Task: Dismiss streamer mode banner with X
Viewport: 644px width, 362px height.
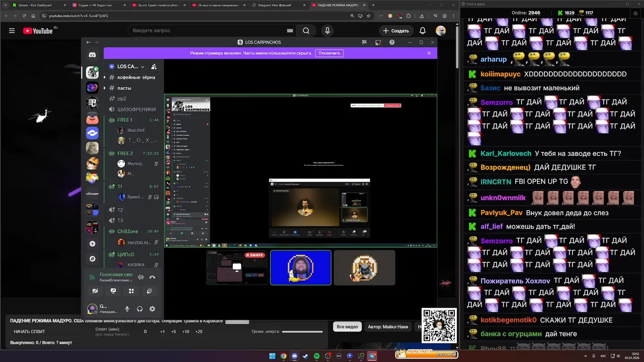Action: (x=429, y=53)
